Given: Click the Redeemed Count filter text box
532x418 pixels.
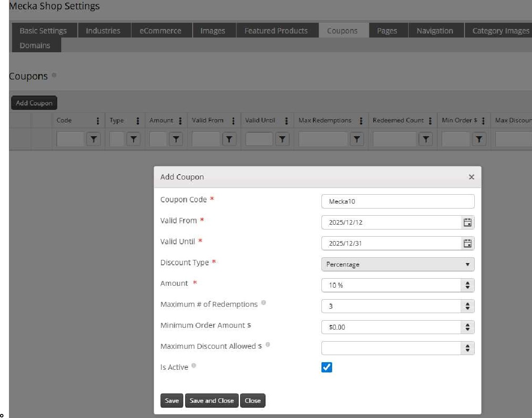Looking at the screenshot, I should 395,139.
